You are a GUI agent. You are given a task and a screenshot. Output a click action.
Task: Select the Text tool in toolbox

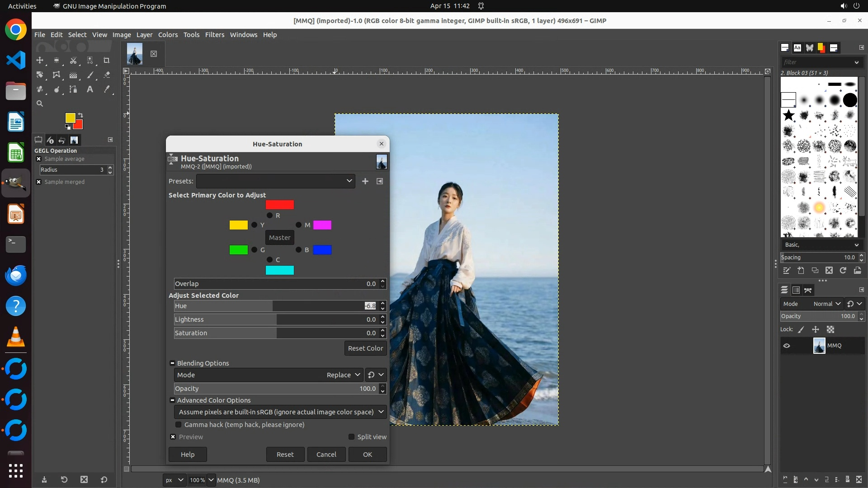click(90, 89)
